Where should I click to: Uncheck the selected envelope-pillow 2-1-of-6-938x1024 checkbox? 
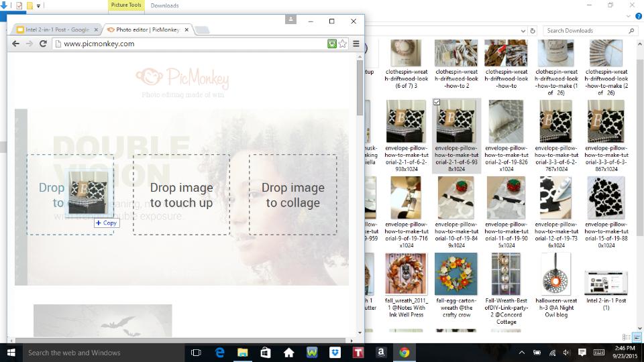click(437, 102)
